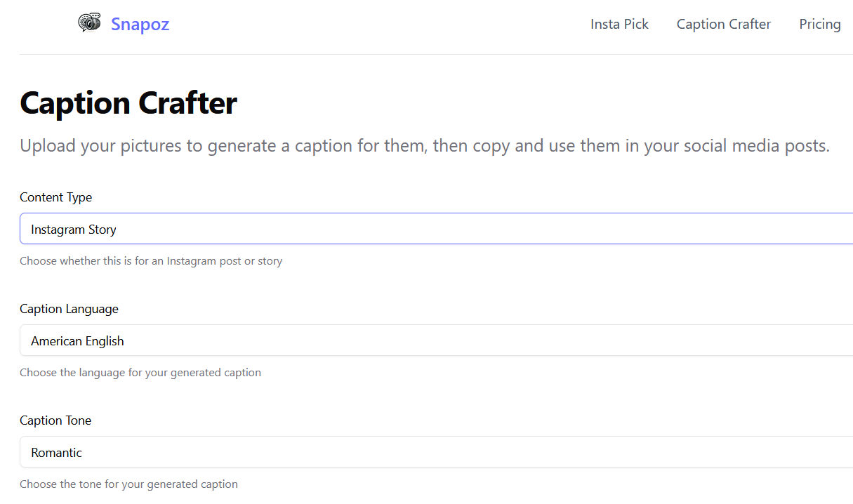Go to Caption Crafter in the navigation bar
The width and height of the screenshot is (853, 504).
click(x=723, y=25)
